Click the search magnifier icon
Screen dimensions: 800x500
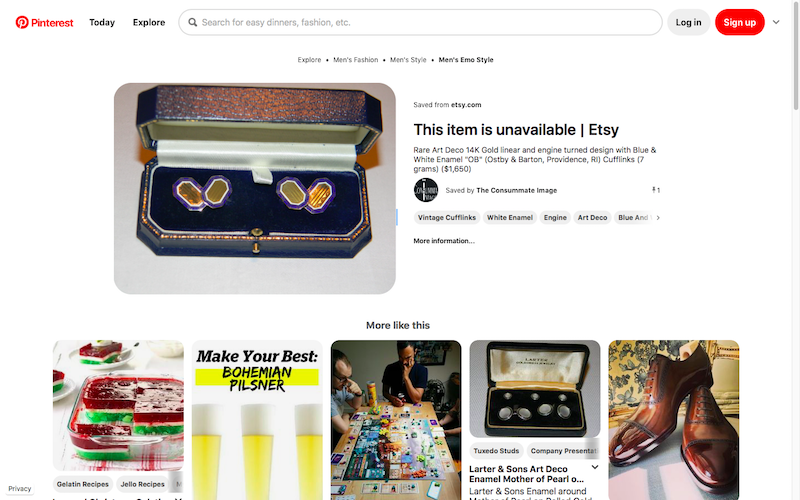(x=193, y=22)
